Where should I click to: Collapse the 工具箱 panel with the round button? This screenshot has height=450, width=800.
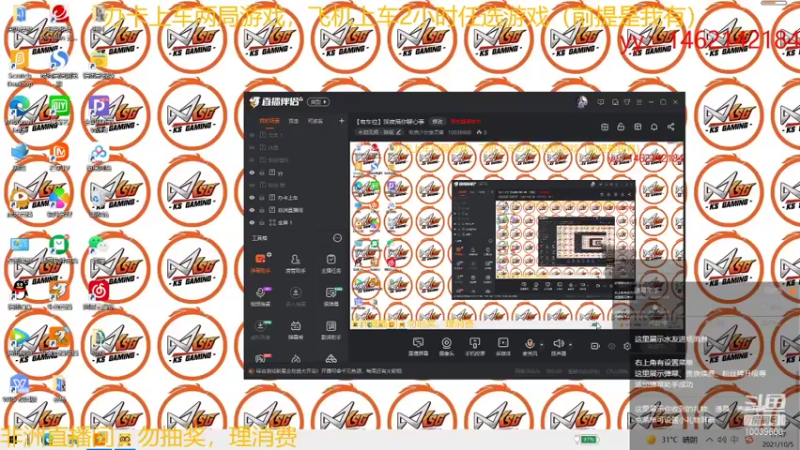337,238
